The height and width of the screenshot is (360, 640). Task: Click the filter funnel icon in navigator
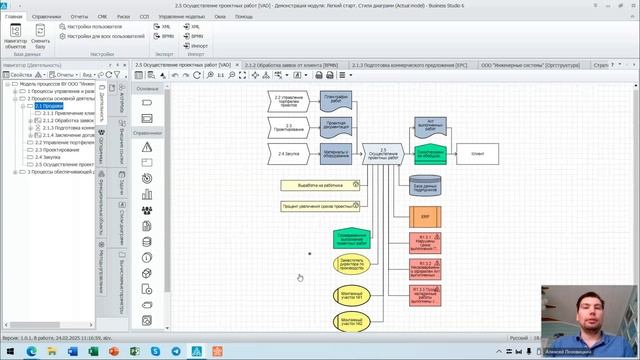click(x=117, y=75)
